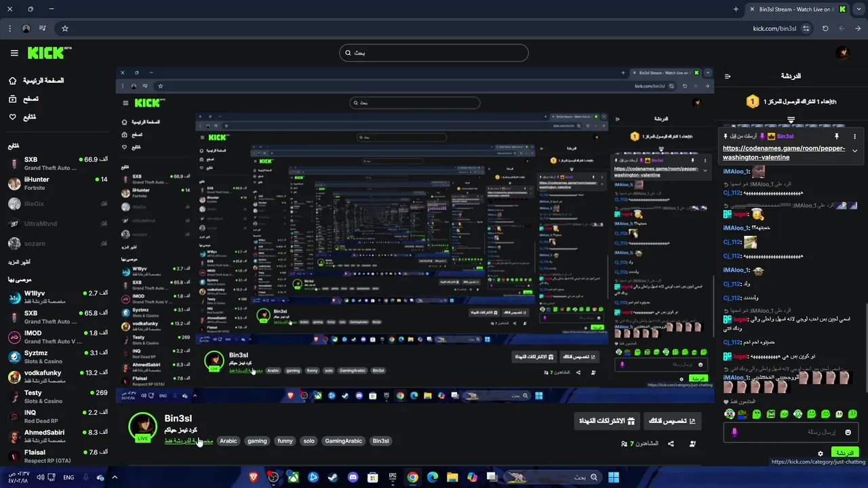Open tab search dropdown arrow
Image resolution: width=868 pixels, height=488 pixels.
pos(858,9)
